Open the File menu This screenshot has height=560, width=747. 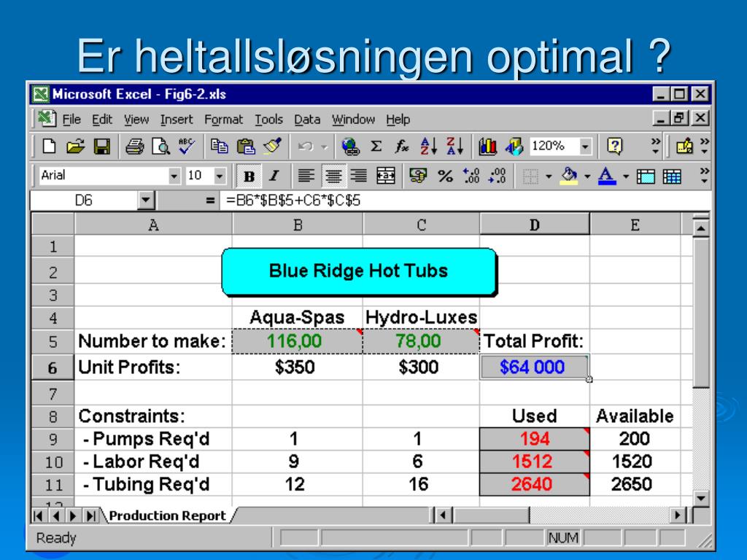(71, 119)
